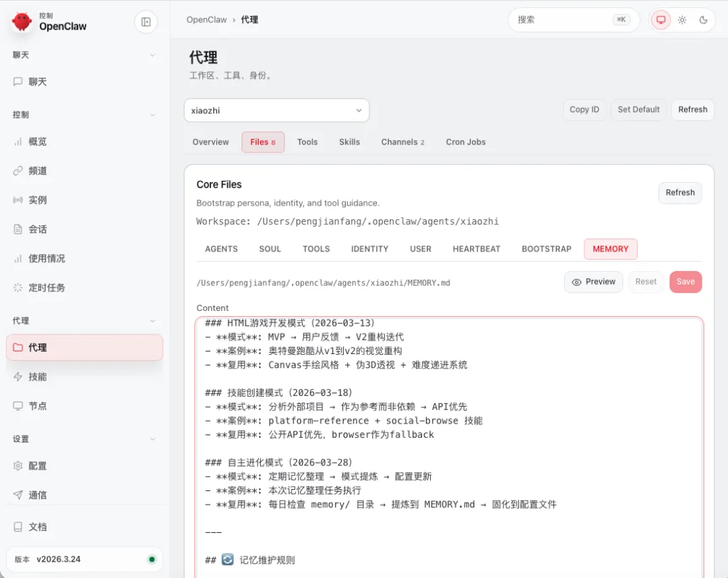Open 节点 nodes monitor icon
The height and width of the screenshot is (578, 728).
(18, 406)
